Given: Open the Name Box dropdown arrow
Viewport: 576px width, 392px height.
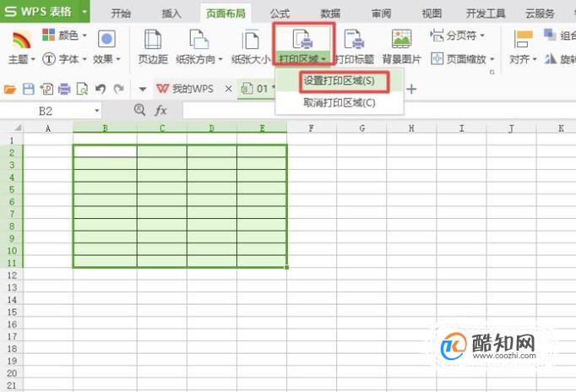Looking at the screenshot, I should coord(96,111).
